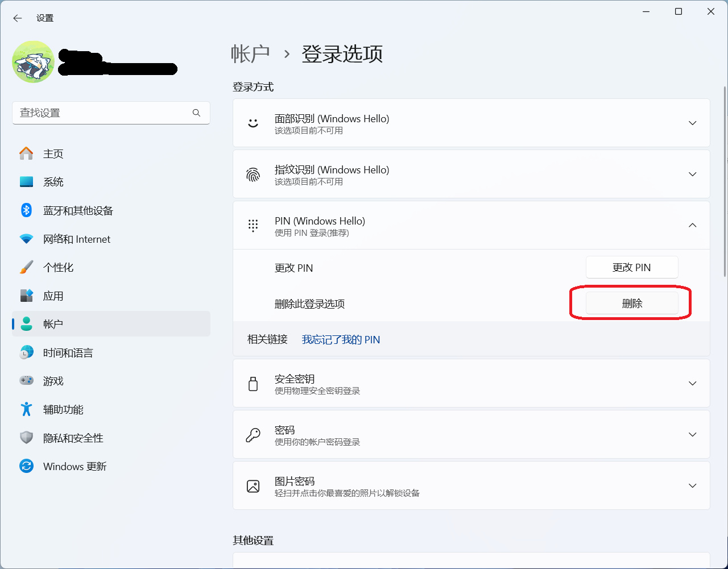Select the 辅助功能 accessibility figure icon
This screenshot has width=728, height=569.
[26, 409]
